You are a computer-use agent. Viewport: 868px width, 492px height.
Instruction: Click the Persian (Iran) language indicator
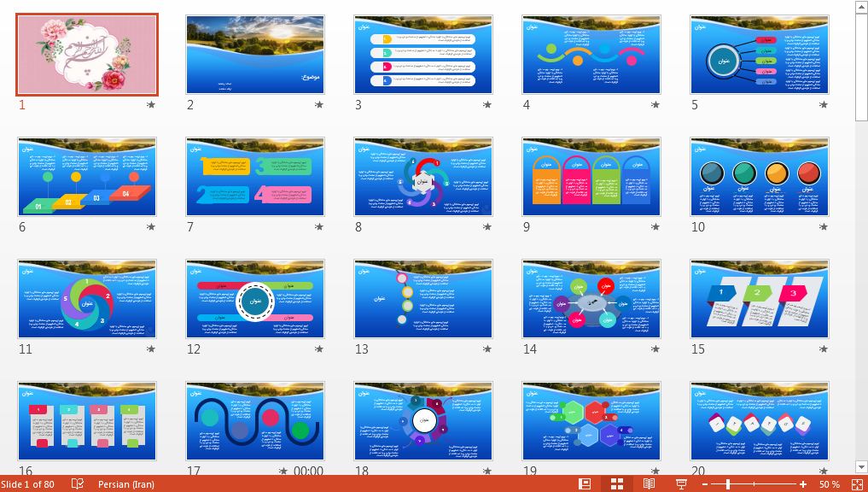pos(126,484)
